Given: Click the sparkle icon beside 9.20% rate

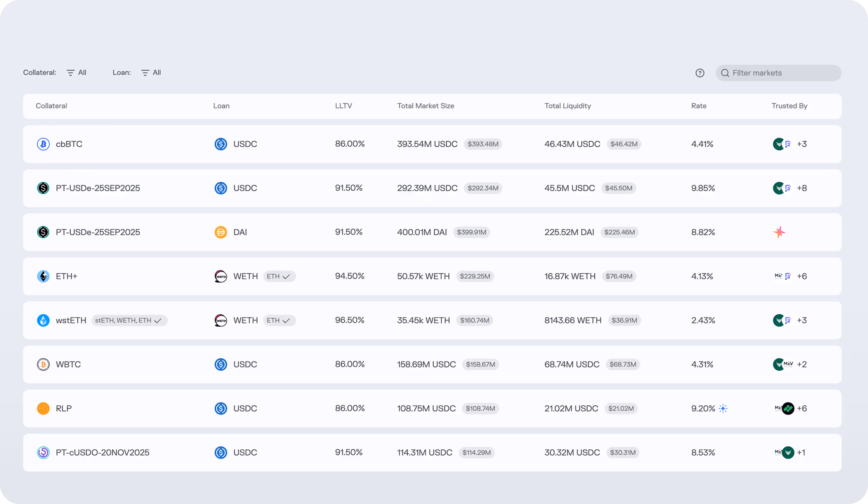Looking at the screenshot, I should [x=723, y=408].
